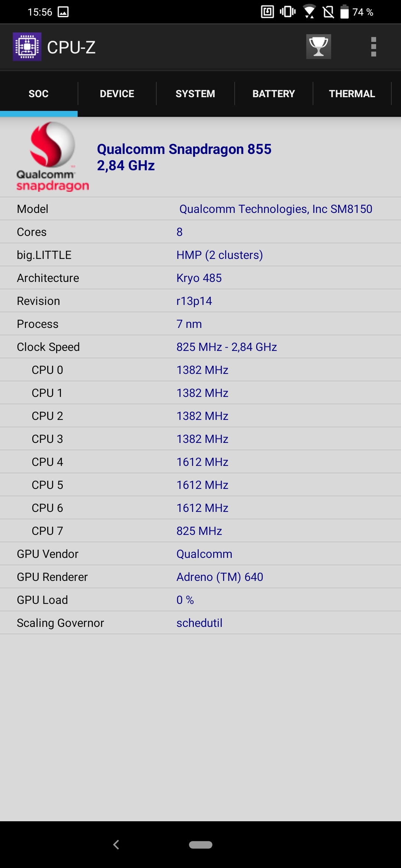Viewport: 401px width, 868px height.
Task: Tap the Qualcomm Snapdragon logo
Action: point(52,157)
